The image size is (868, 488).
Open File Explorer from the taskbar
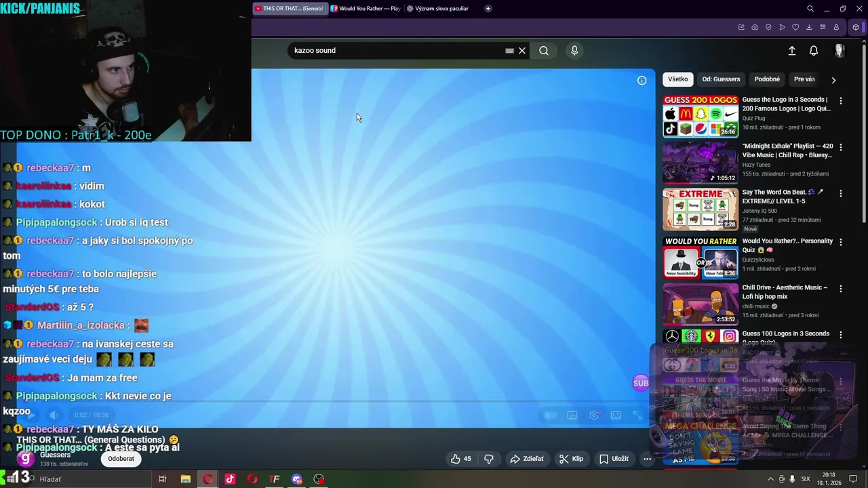click(x=185, y=479)
